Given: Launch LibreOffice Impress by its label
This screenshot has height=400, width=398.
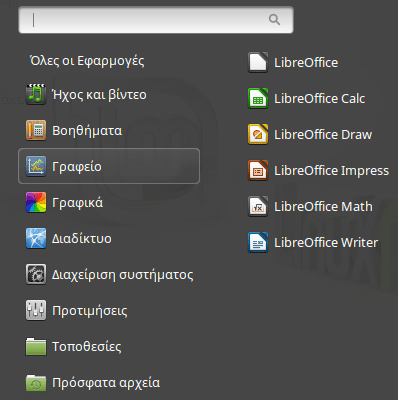Looking at the screenshot, I should pyautogui.click(x=331, y=171).
